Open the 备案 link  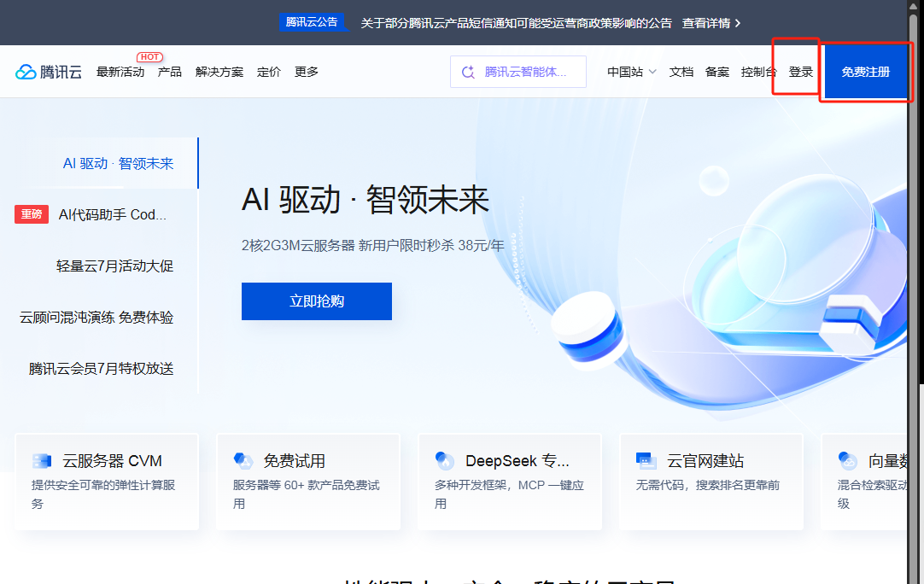pyautogui.click(x=716, y=72)
